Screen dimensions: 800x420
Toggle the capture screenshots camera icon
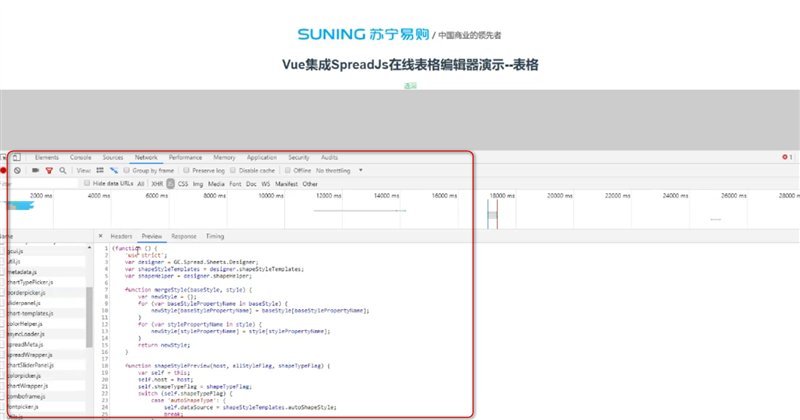(x=35, y=171)
